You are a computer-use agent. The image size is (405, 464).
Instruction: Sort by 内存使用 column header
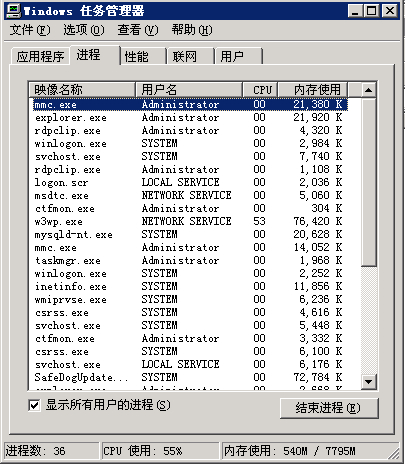313,90
